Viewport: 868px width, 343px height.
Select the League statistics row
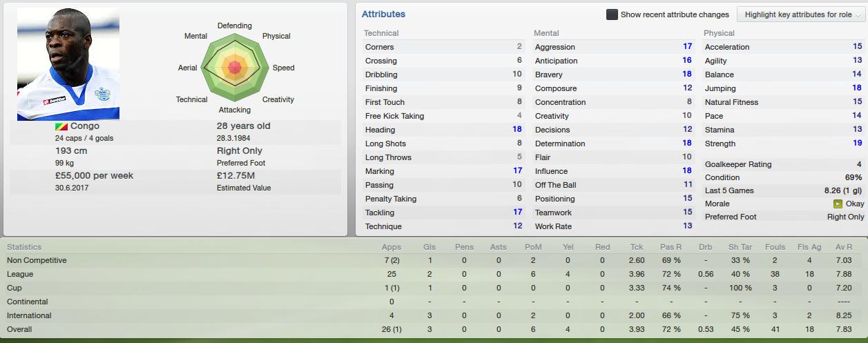tap(434, 274)
